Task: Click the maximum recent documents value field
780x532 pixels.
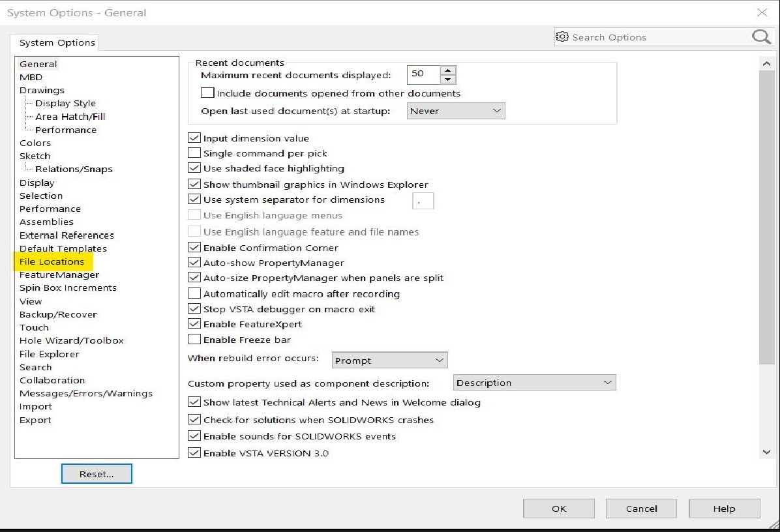Action: tap(423, 74)
